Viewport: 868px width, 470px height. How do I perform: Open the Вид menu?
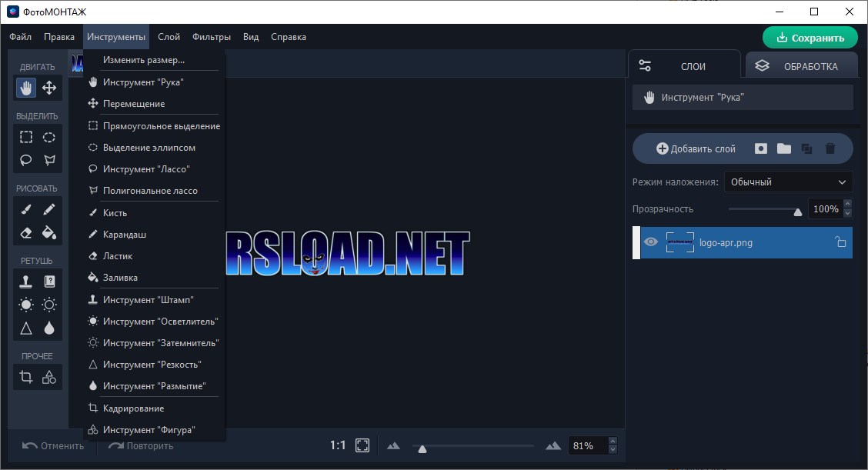tap(251, 36)
